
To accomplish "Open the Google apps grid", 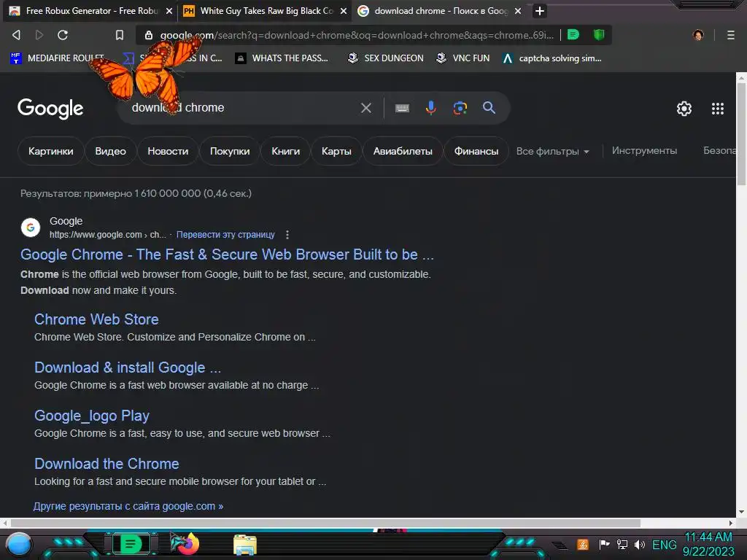I will [718, 109].
